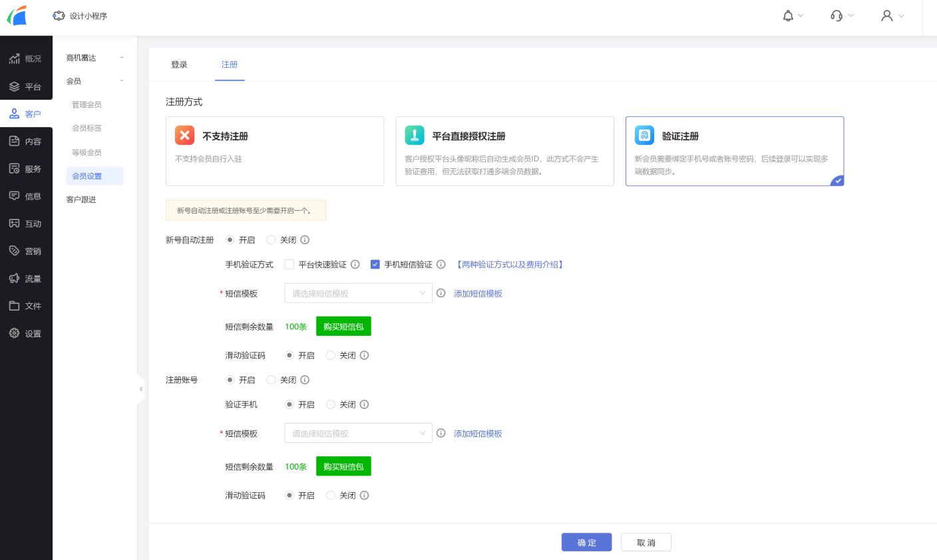Go to 服务 services in the sidebar
The width and height of the screenshot is (937, 560).
tap(26, 169)
